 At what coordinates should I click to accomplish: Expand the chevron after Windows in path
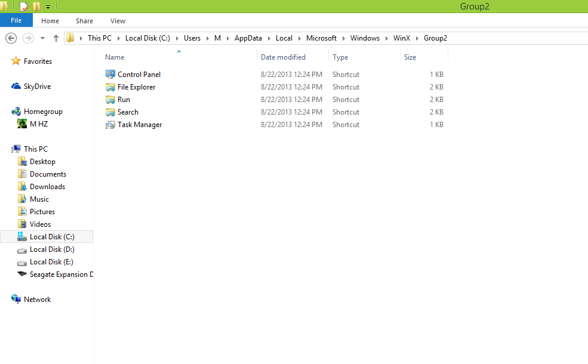coord(386,38)
